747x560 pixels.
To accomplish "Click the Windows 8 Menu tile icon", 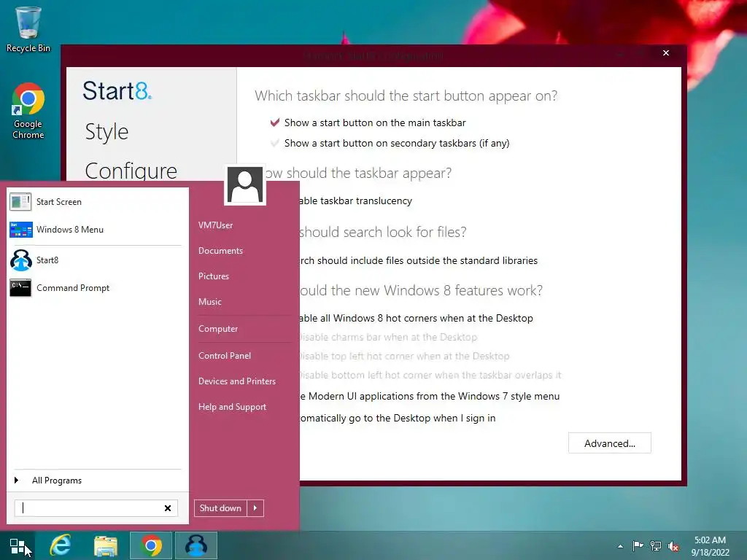I will pyautogui.click(x=21, y=230).
